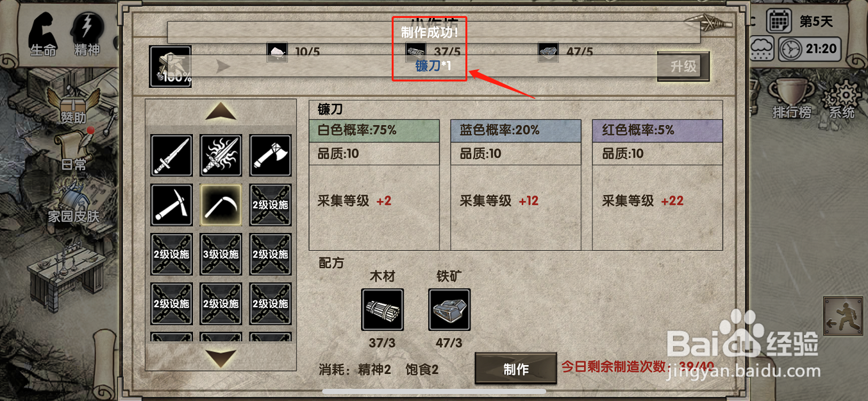The image size is (868, 401).
Task: Tap the exit running-man icon
Action: [844, 317]
